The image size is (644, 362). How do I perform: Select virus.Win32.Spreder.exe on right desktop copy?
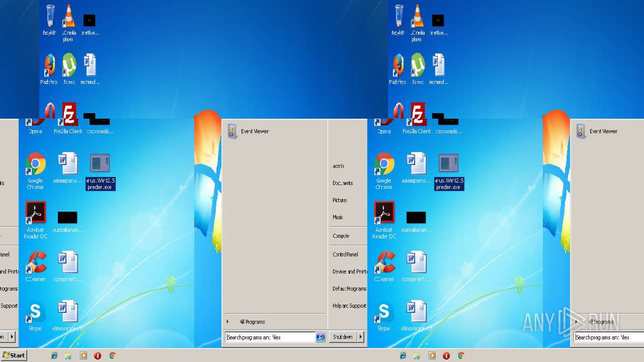tap(449, 172)
